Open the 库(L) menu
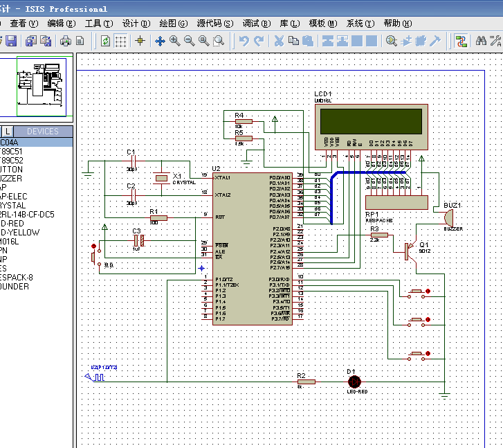 290,24
